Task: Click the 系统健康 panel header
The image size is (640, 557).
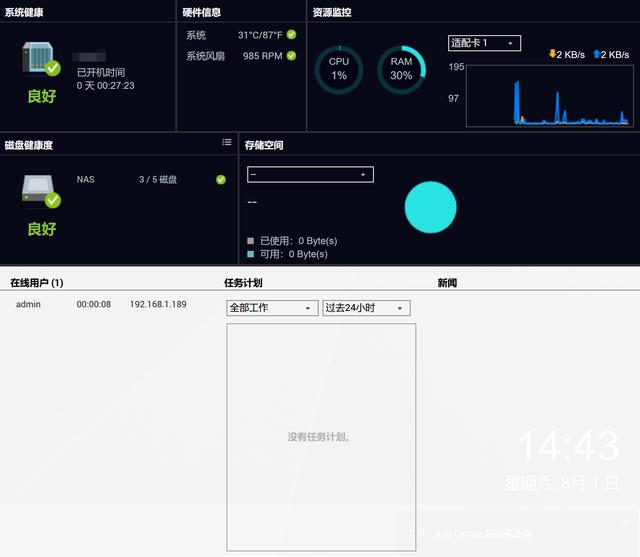Action: point(24,12)
